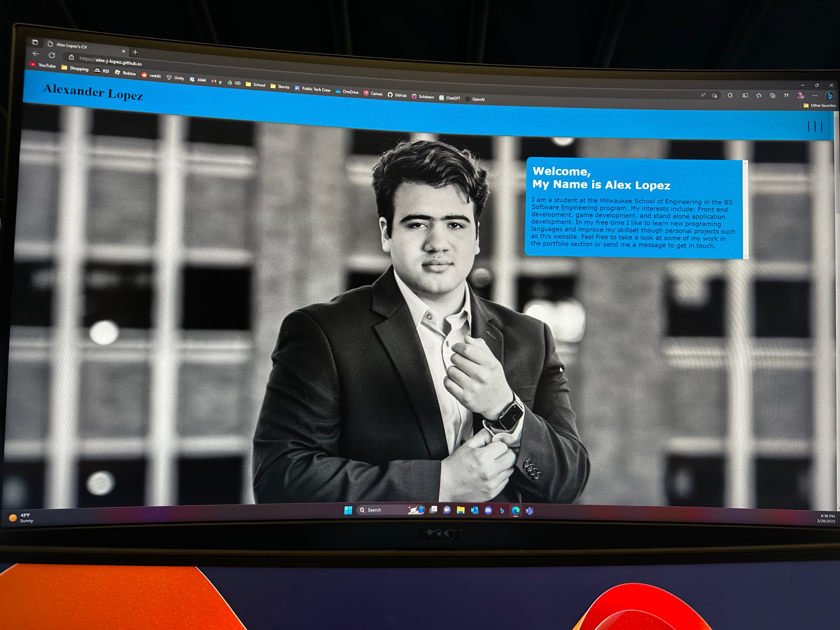Open Discord from the taskbar
Image resolution: width=840 pixels, height=630 pixels.
[x=488, y=510]
